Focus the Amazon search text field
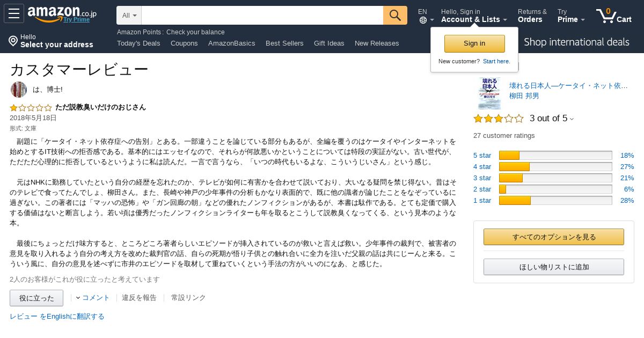 point(262,15)
